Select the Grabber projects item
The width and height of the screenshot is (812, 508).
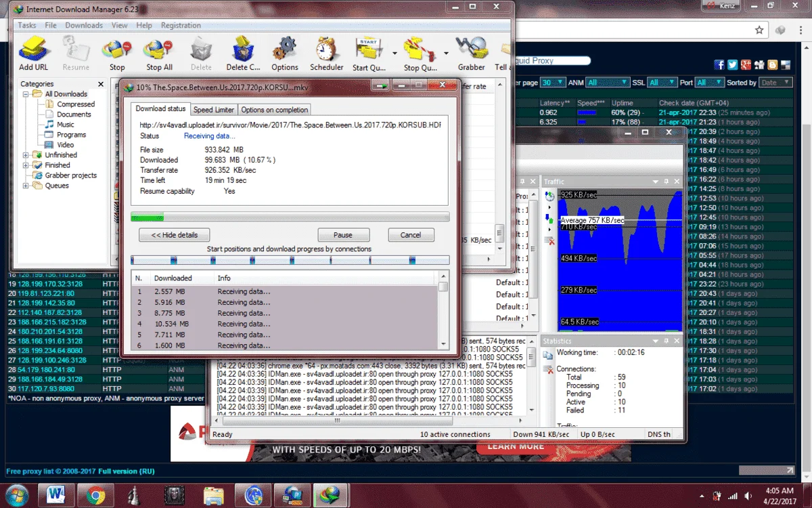point(71,175)
